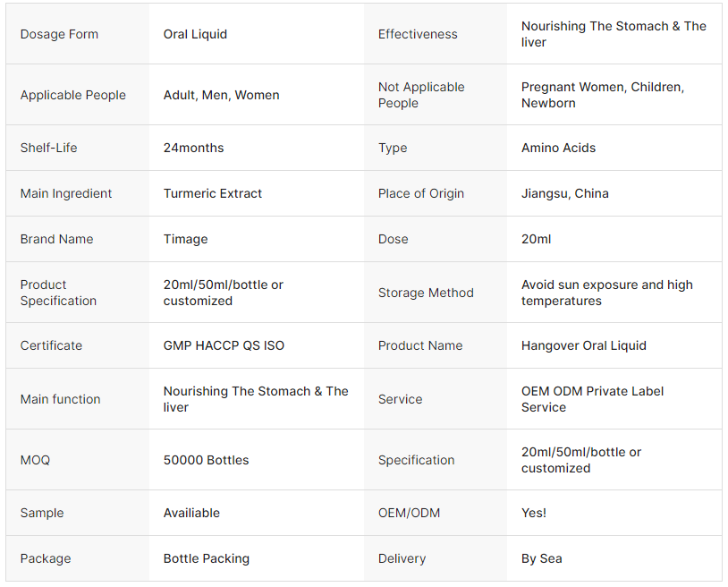
Task: Select 'Avoid sun exposure and high temperatures' text
Action: pyautogui.click(x=606, y=293)
